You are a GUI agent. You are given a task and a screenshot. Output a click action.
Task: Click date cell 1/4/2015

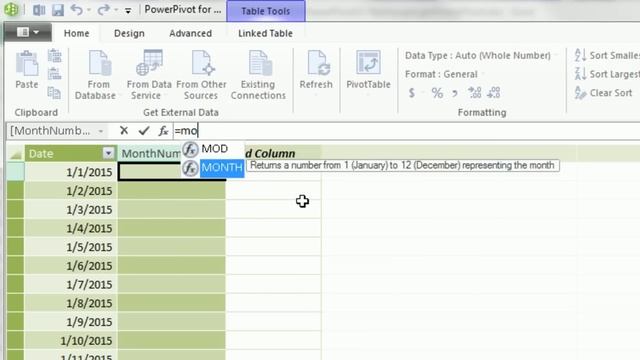point(71,229)
